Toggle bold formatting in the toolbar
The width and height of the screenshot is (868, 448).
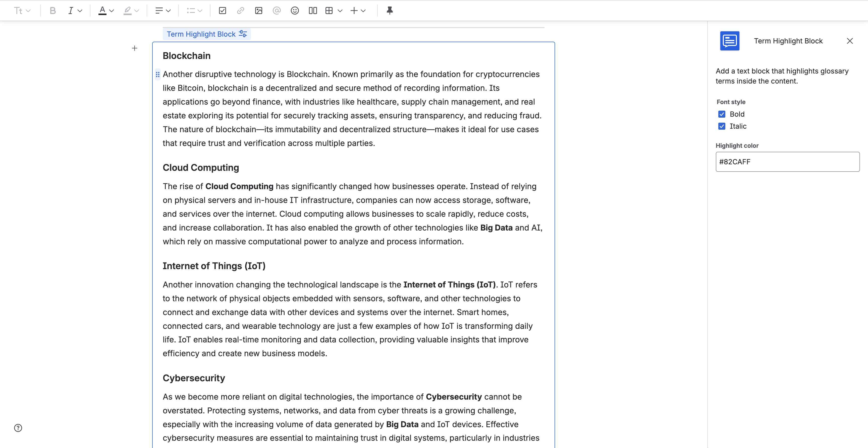(52, 11)
